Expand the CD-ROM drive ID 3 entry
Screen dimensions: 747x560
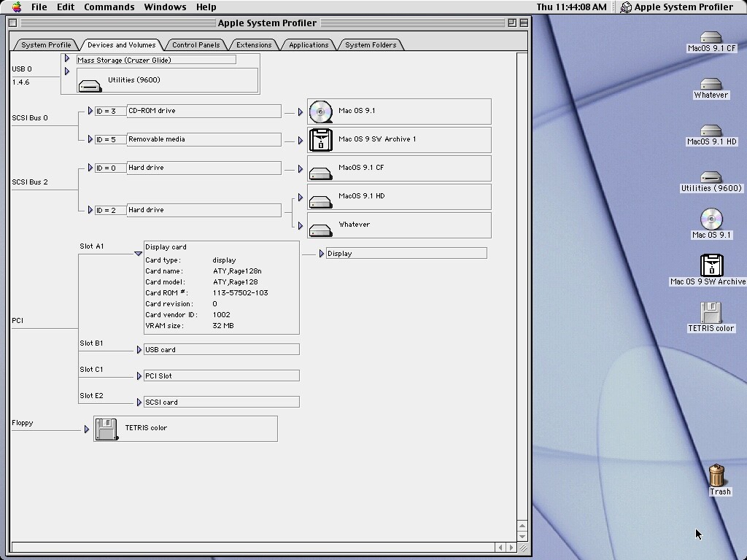pos(90,111)
